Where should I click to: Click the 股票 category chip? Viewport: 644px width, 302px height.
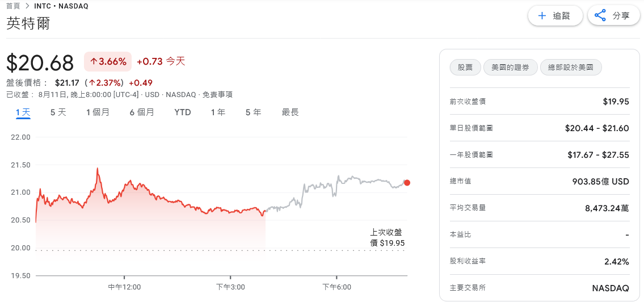pyautogui.click(x=465, y=67)
